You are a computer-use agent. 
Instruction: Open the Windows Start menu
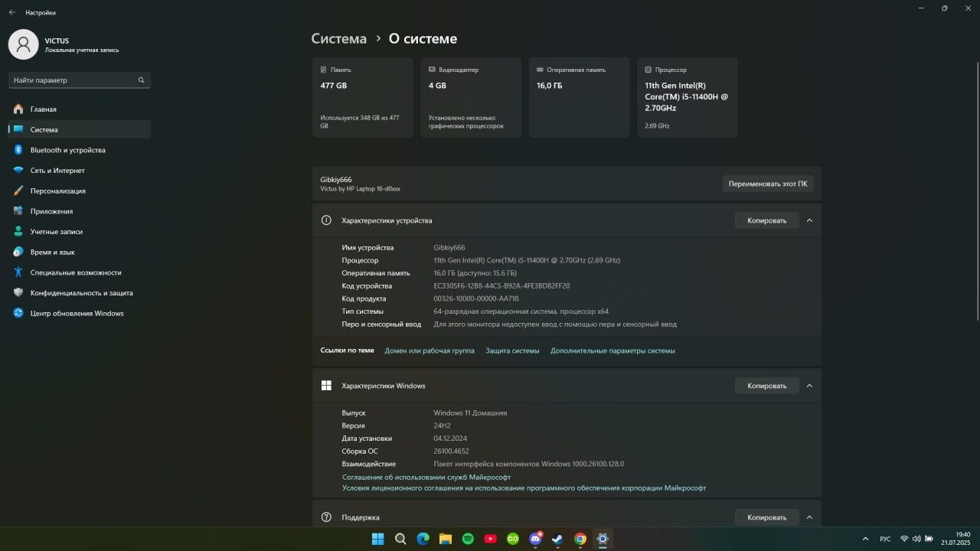378,539
